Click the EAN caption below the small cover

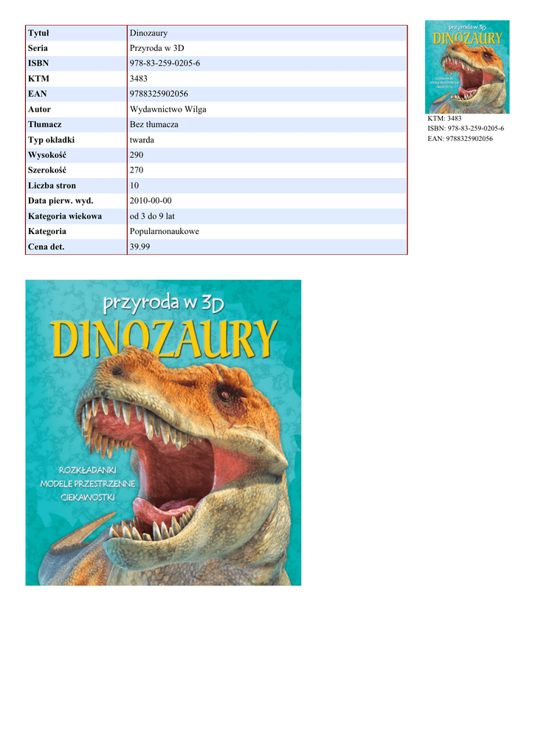[460, 139]
